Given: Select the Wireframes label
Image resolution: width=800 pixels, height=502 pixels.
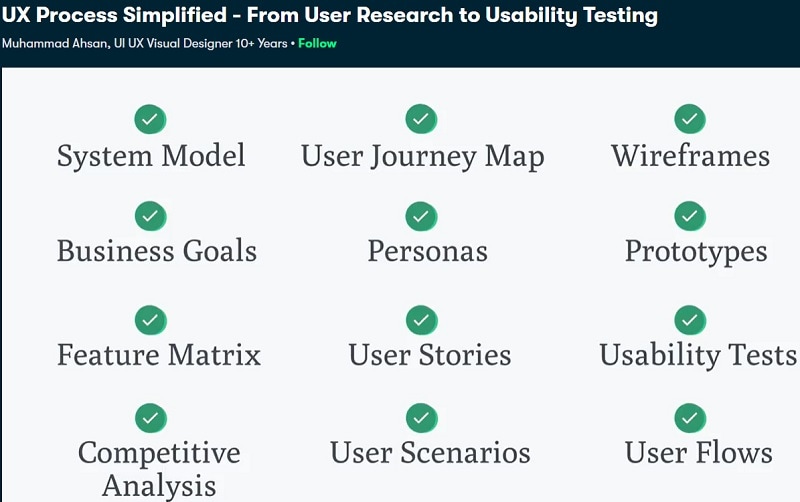Looking at the screenshot, I should 690,157.
